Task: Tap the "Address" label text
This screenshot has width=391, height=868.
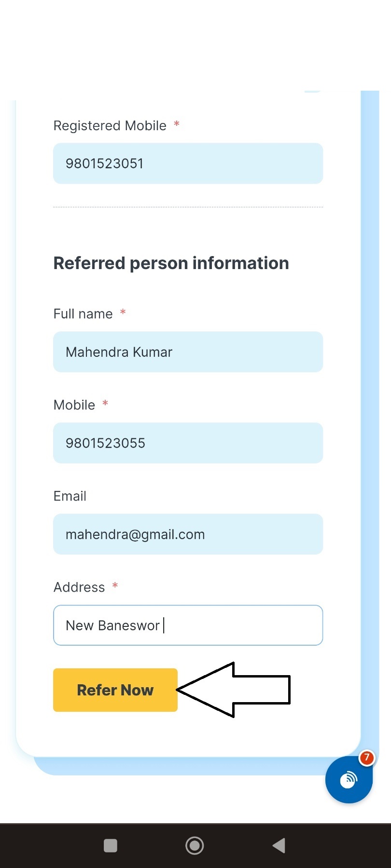Action: pos(79,587)
